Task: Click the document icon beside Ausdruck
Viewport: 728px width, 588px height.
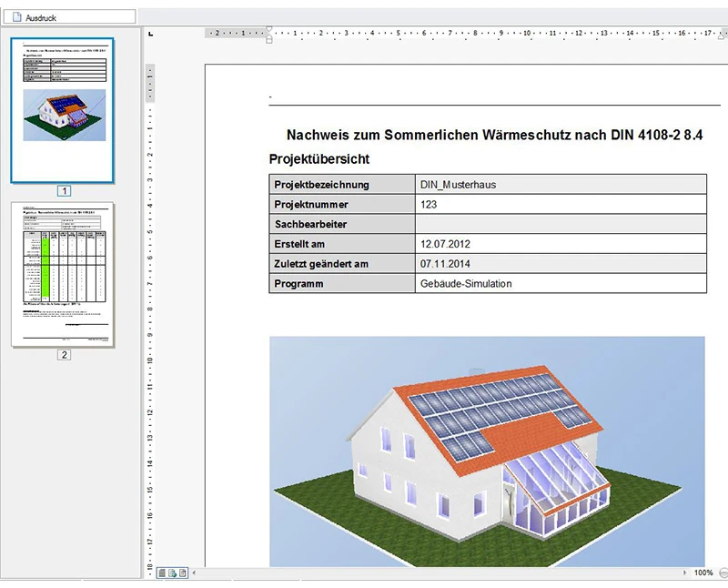Action: click(15, 17)
